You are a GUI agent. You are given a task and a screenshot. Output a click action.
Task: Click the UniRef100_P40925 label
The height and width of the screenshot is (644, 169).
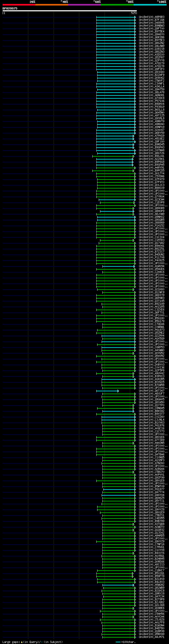pyautogui.click(x=152, y=260)
